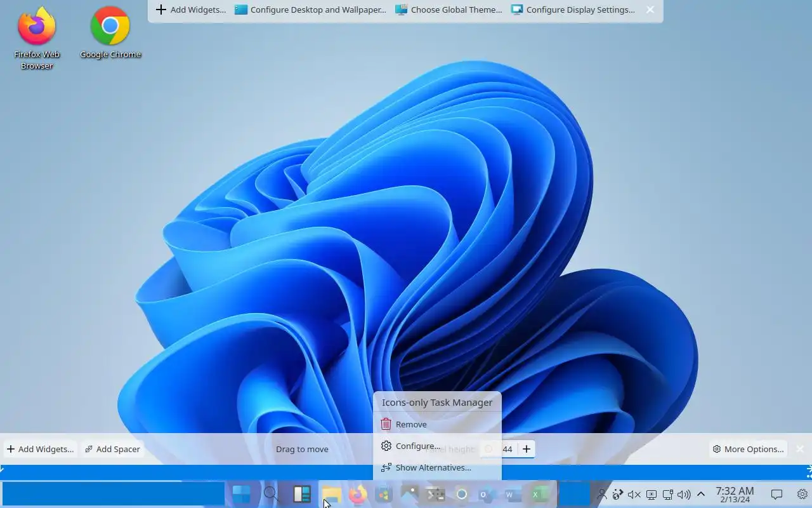The height and width of the screenshot is (508, 812).
Task: Open the notifications speech bubble icon
Action: point(776,494)
